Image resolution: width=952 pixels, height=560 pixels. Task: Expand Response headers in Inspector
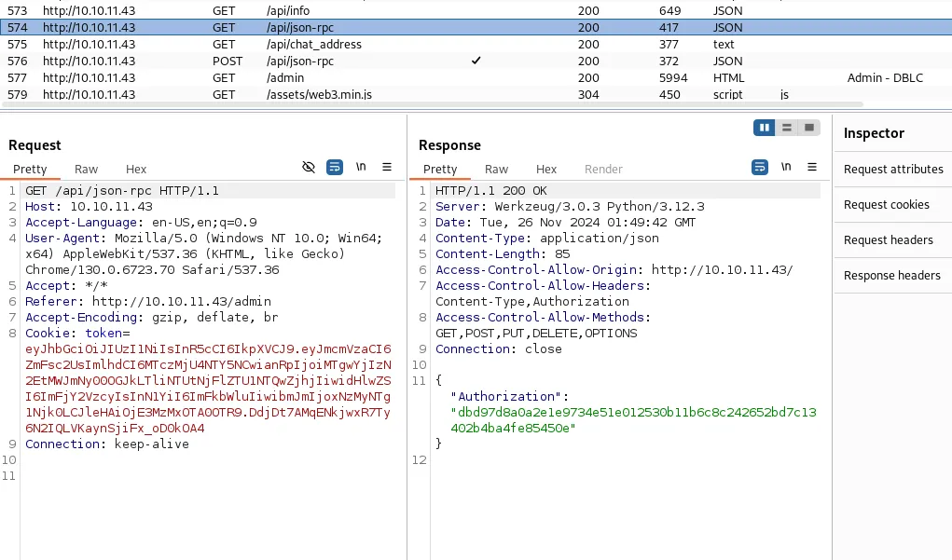pos(893,276)
